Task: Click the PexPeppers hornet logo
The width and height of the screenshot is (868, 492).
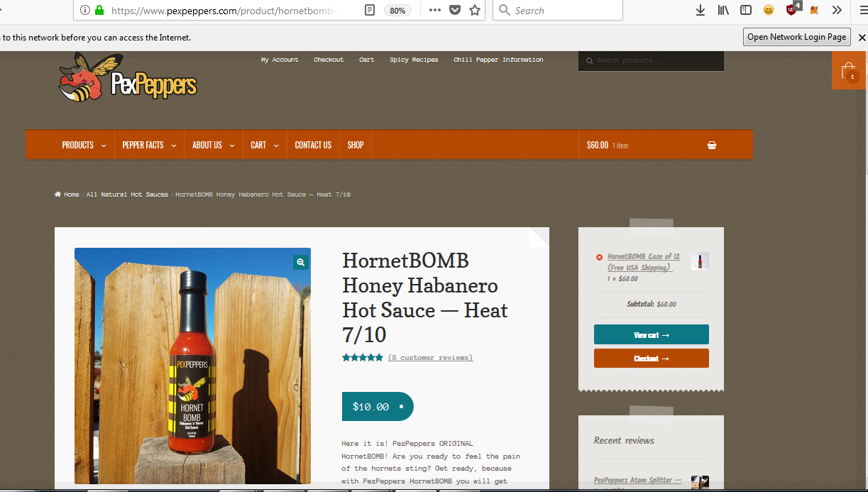Action: pos(128,77)
